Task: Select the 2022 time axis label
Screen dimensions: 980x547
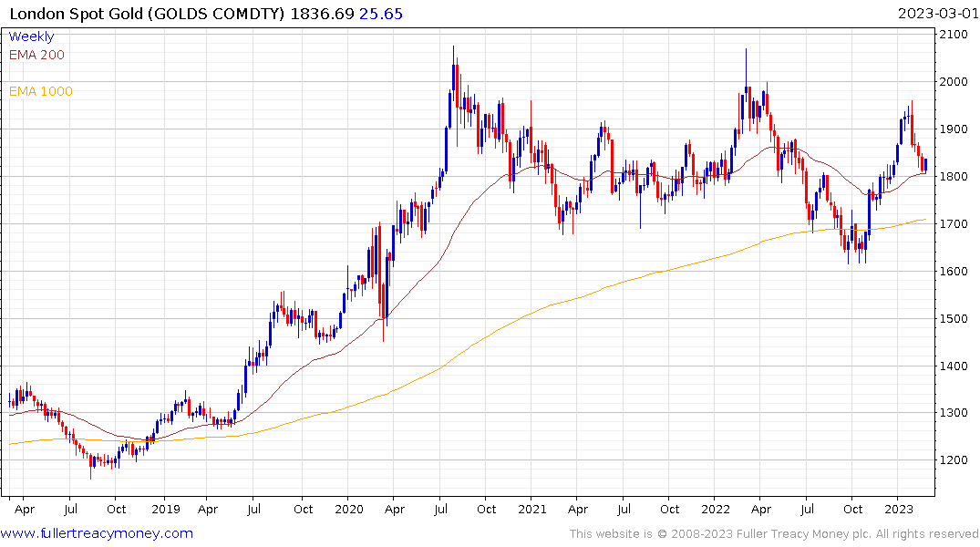Action: click(x=716, y=510)
